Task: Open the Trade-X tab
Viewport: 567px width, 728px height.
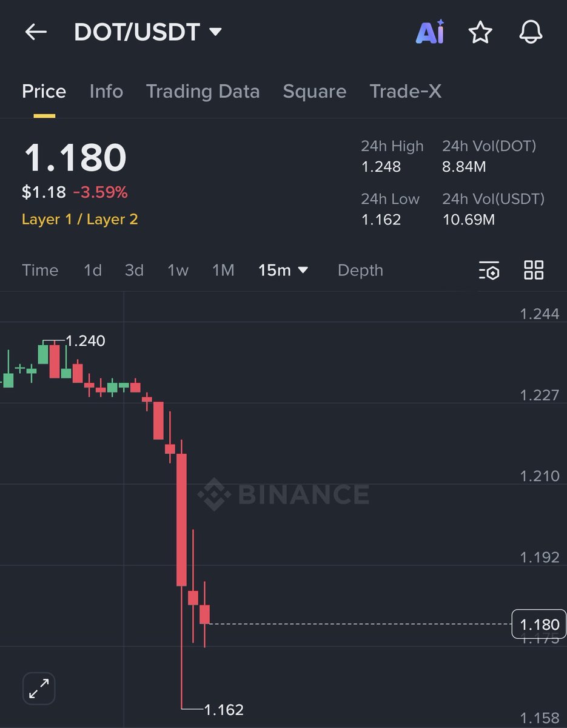Action: click(x=405, y=92)
